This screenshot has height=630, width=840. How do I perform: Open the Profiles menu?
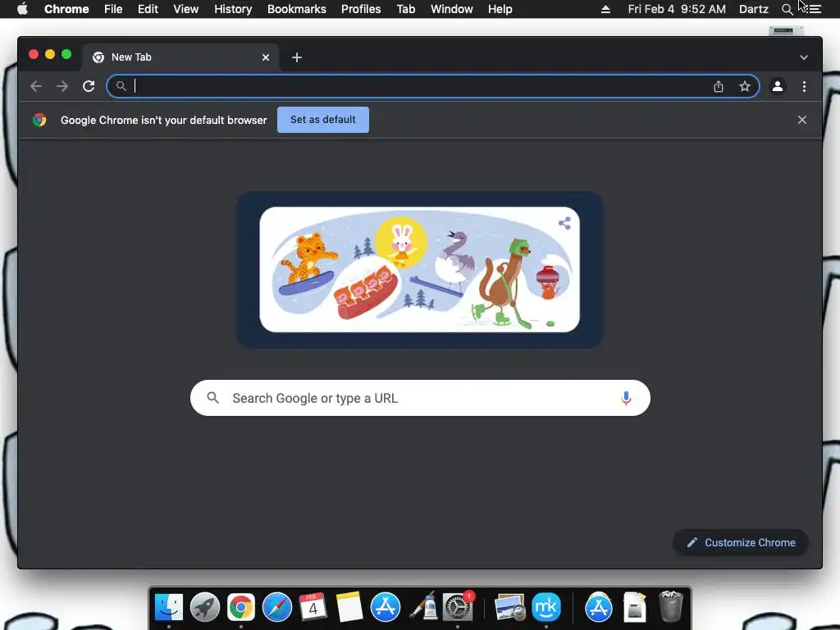[x=361, y=9]
